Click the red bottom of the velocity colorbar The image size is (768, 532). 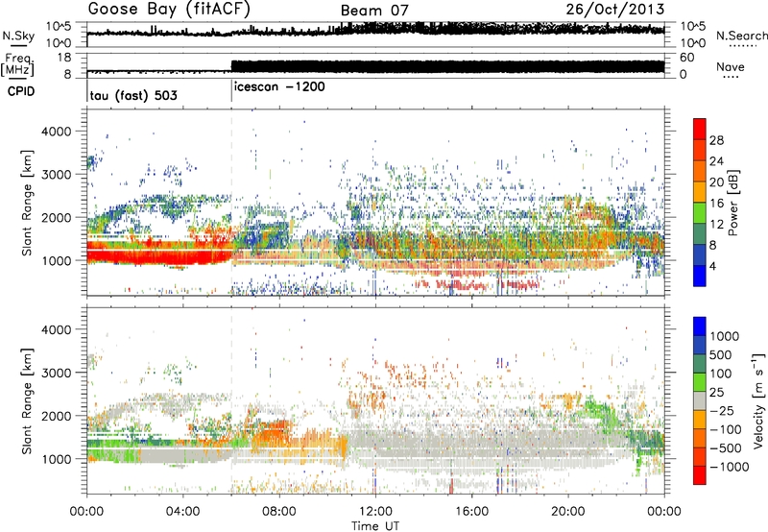coord(700,475)
